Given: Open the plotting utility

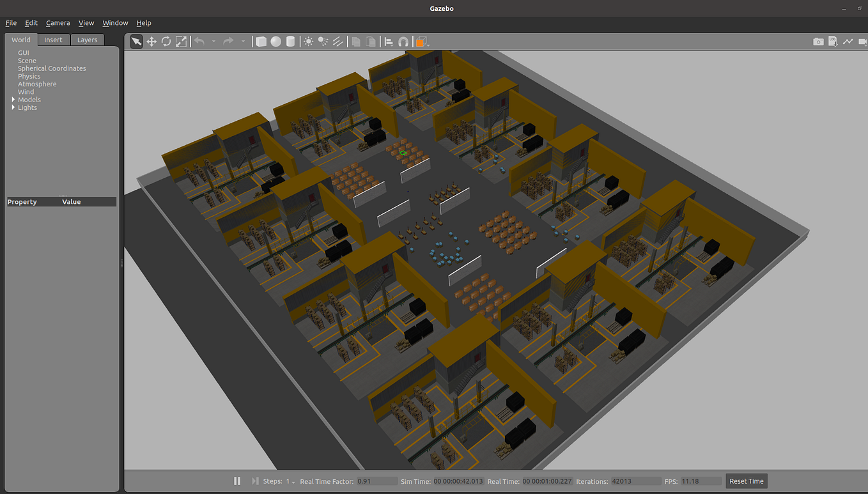Looking at the screenshot, I should (848, 41).
